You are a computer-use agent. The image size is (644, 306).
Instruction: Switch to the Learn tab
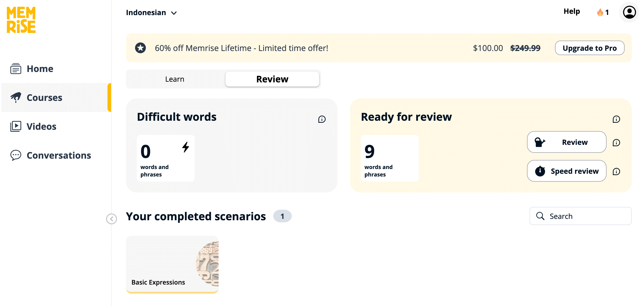175,79
